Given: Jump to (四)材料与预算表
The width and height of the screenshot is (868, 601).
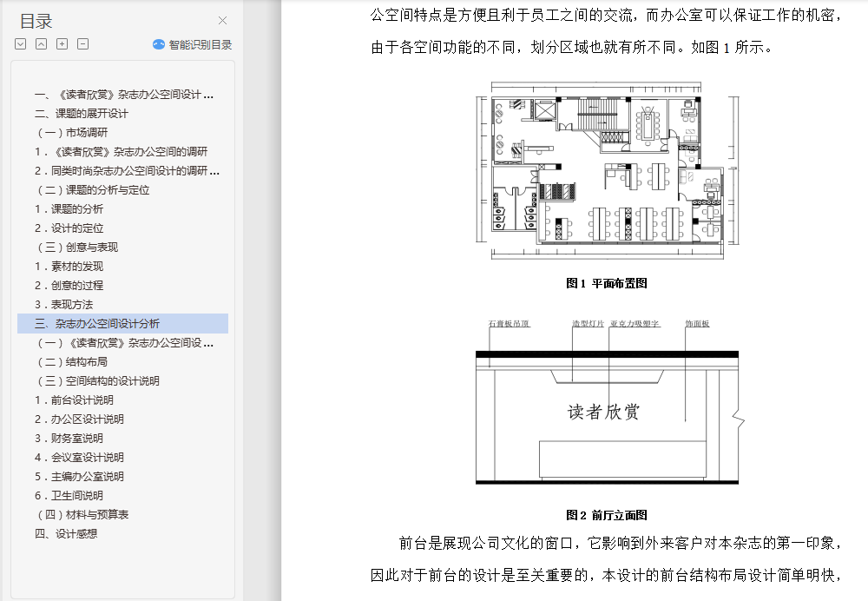Looking at the screenshot, I should (x=82, y=515).
